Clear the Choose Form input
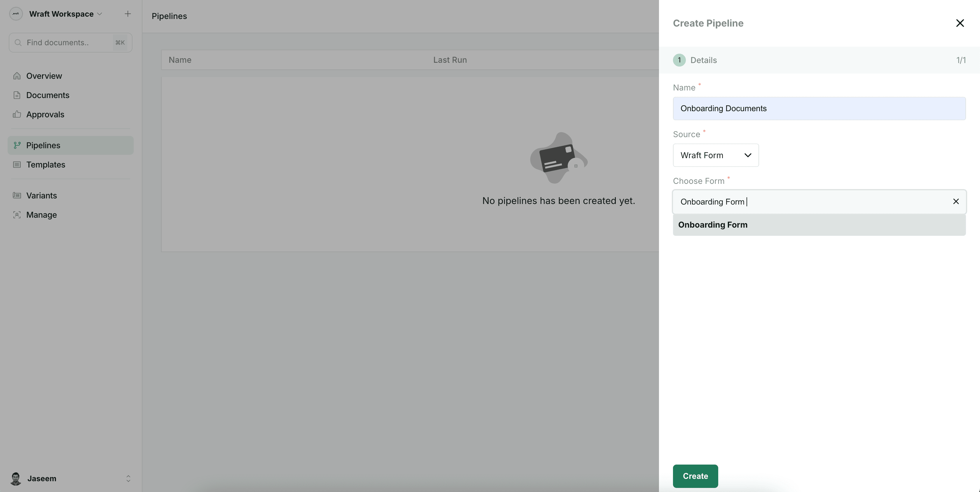Viewport: 980px width, 492px height. [956, 201]
